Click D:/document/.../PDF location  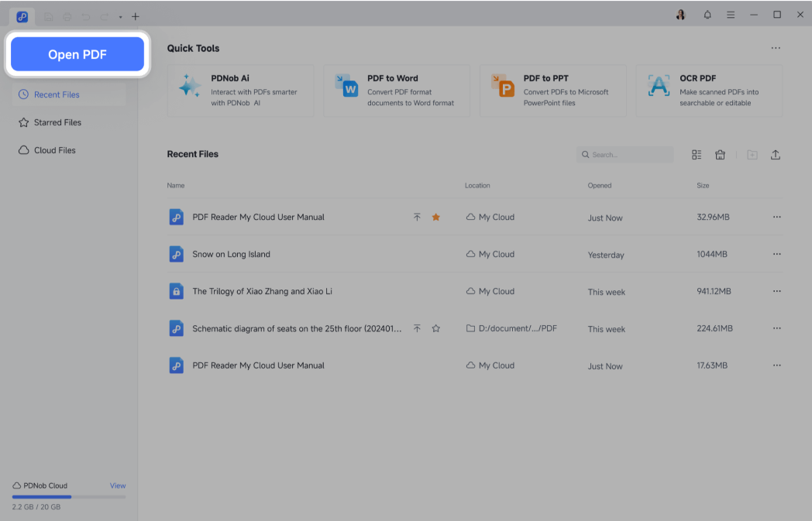[511, 328]
